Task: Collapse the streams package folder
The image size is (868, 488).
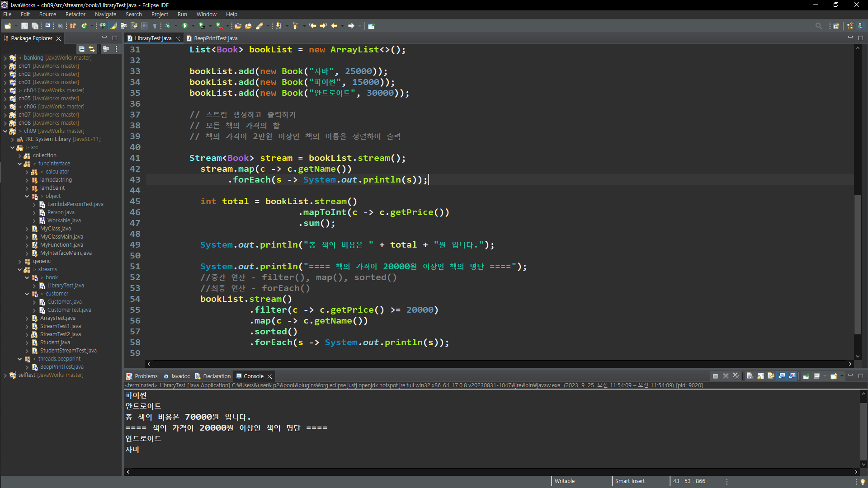Action: click(19, 270)
